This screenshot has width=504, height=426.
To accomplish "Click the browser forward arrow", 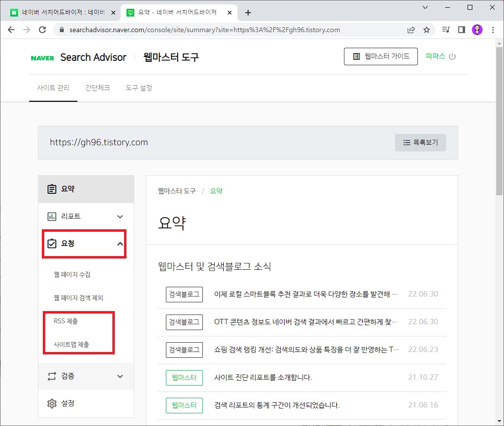I will (27, 30).
